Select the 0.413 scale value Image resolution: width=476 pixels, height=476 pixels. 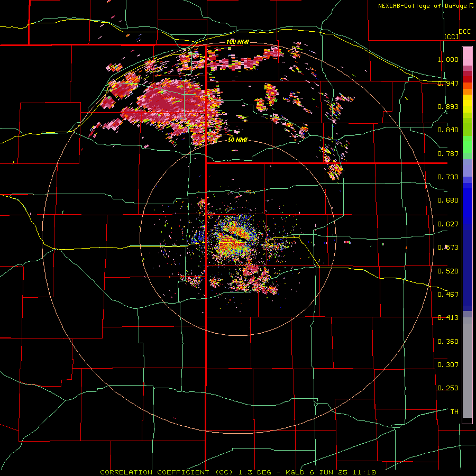point(448,318)
